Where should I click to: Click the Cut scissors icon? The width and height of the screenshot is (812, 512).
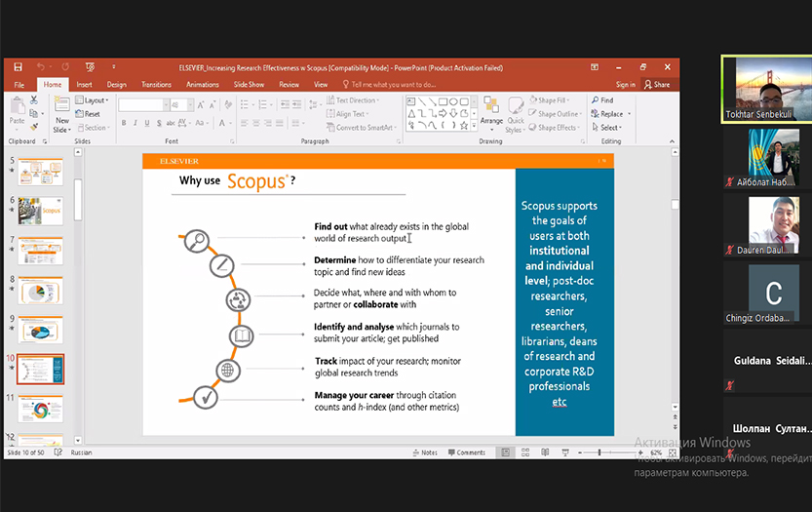(34, 99)
